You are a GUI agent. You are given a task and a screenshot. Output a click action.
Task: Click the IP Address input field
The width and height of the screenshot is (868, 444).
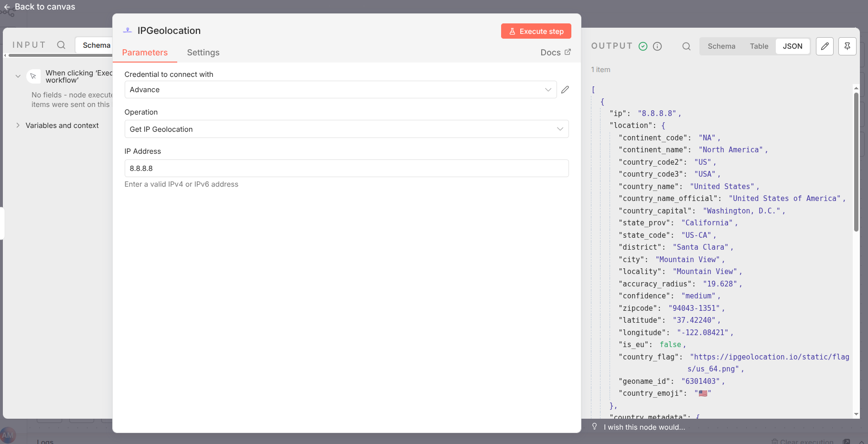(x=346, y=169)
